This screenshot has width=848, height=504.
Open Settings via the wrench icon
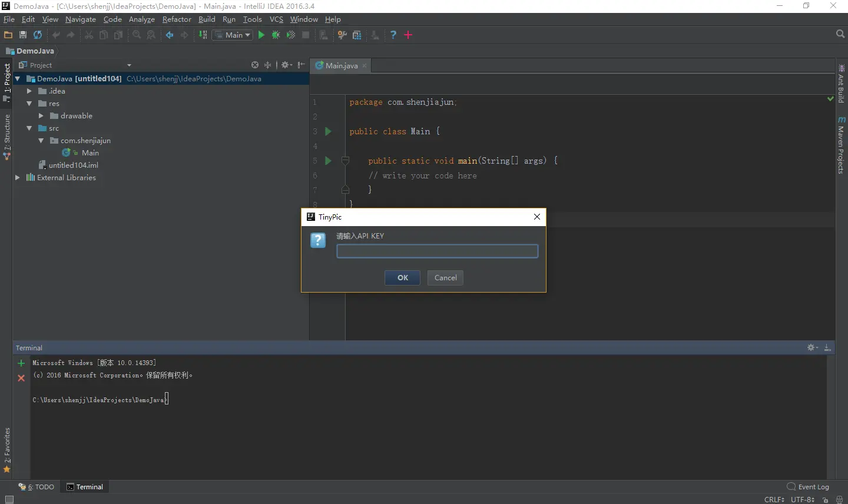pos(342,35)
